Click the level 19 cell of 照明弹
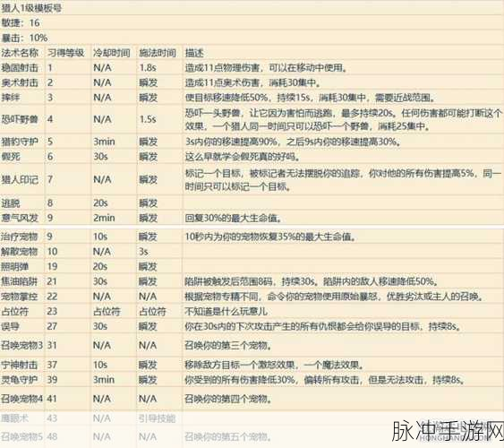 click(x=52, y=266)
